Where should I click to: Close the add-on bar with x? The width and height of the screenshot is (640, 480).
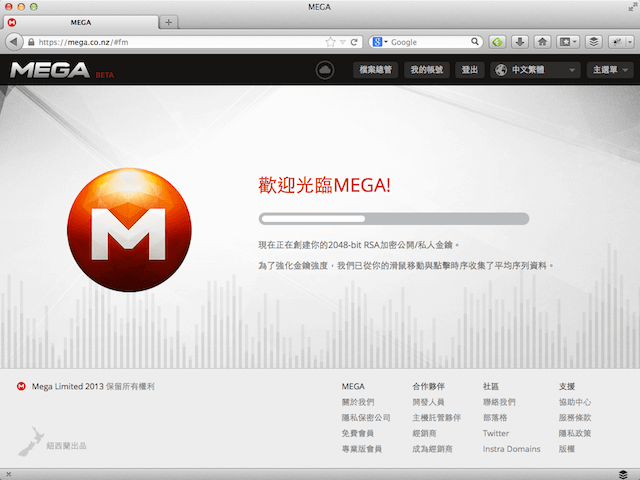click(9, 474)
